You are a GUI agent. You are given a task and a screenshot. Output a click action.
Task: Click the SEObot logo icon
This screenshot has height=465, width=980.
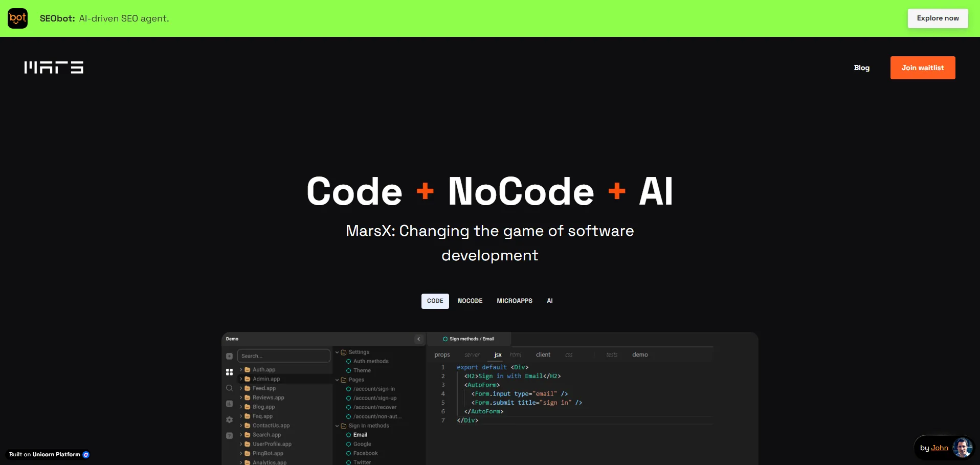[x=18, y=18]
